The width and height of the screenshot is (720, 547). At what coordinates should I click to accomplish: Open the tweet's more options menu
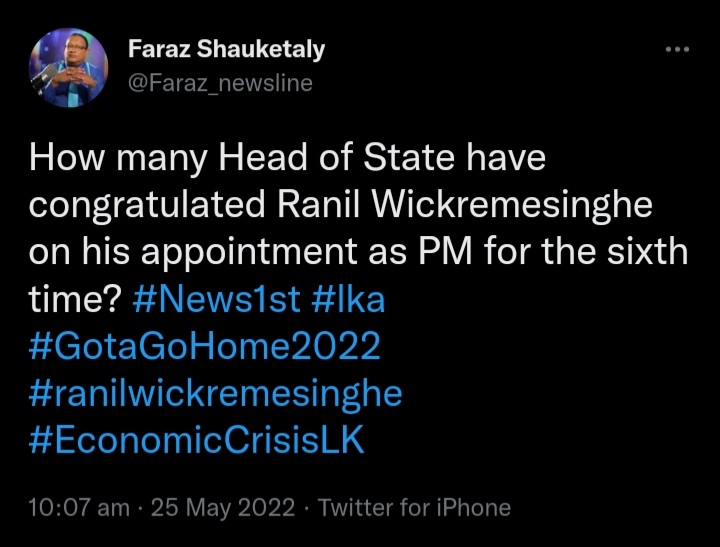[677, 49]
